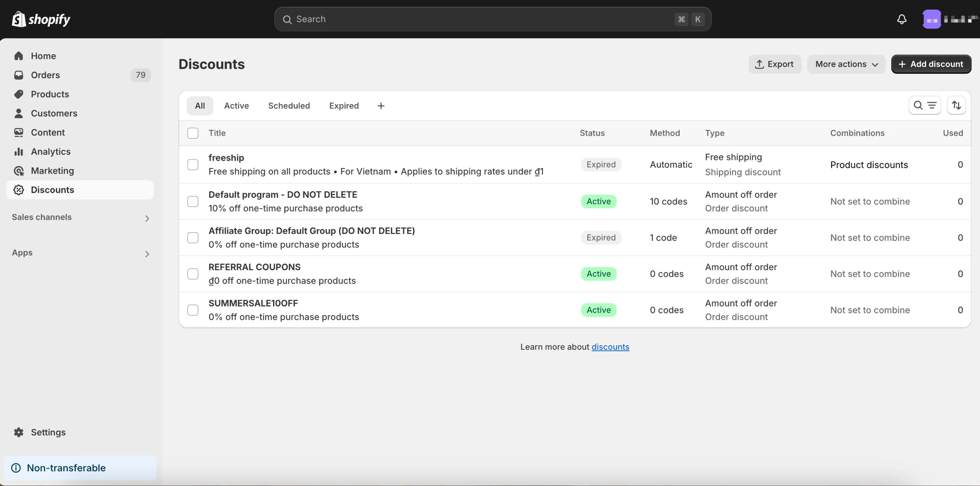This screenshot has width=980, height=486.
Task: Open the REFERRAL COUPONS discount title
Action: pyautogui.click(x=254, y=267)
